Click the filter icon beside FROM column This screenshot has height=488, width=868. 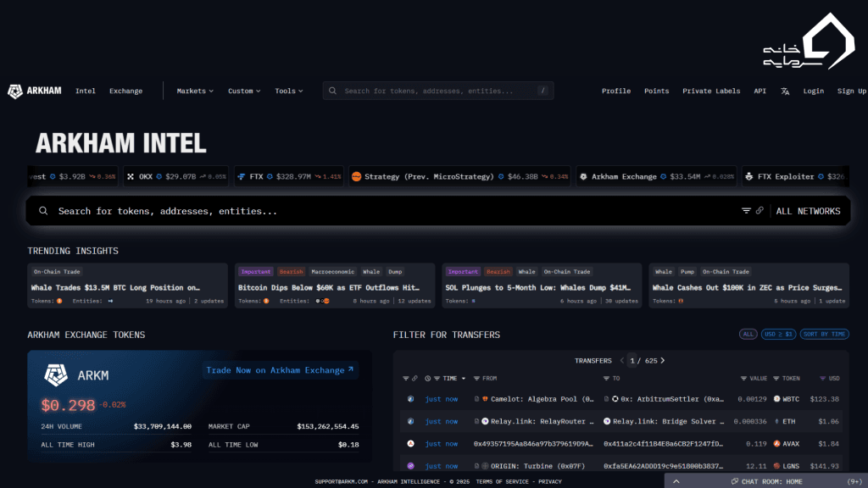(476, 379)
